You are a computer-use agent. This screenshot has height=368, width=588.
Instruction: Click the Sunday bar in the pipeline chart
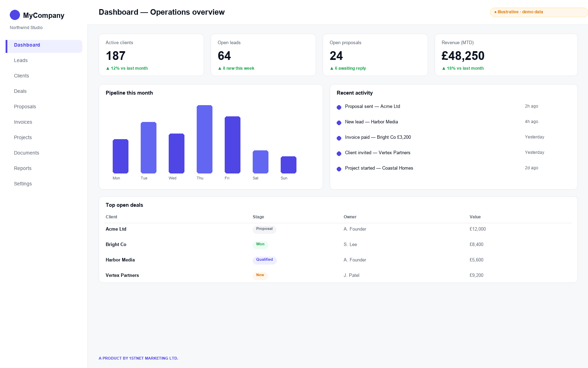tap(288, 165)
